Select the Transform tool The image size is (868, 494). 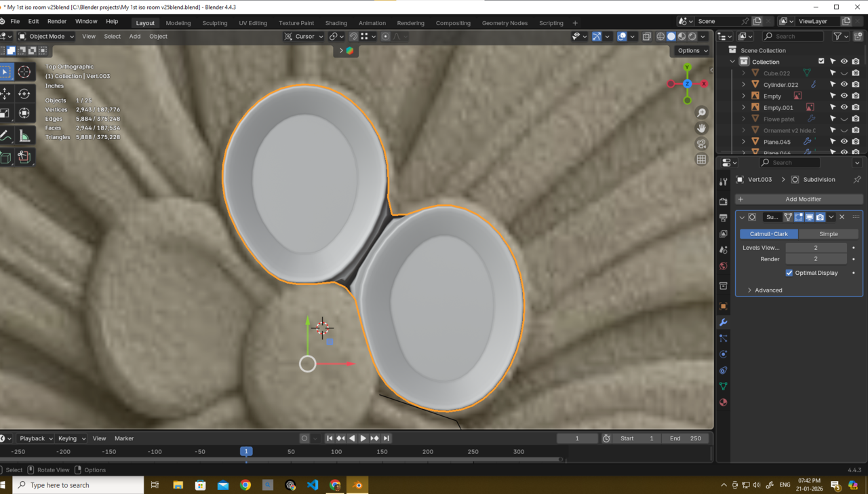tap(24, 113)
